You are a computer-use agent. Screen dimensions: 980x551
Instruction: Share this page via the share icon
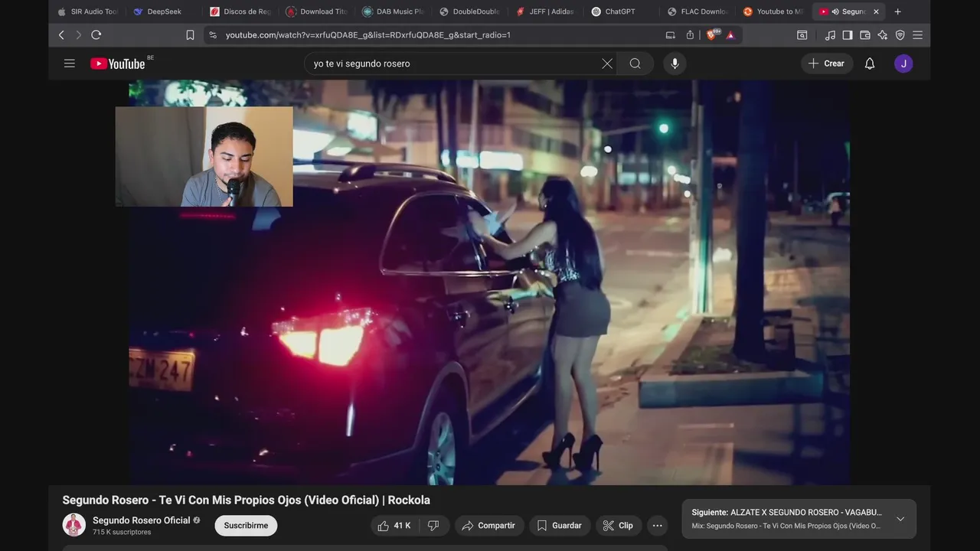coord(690,34)
